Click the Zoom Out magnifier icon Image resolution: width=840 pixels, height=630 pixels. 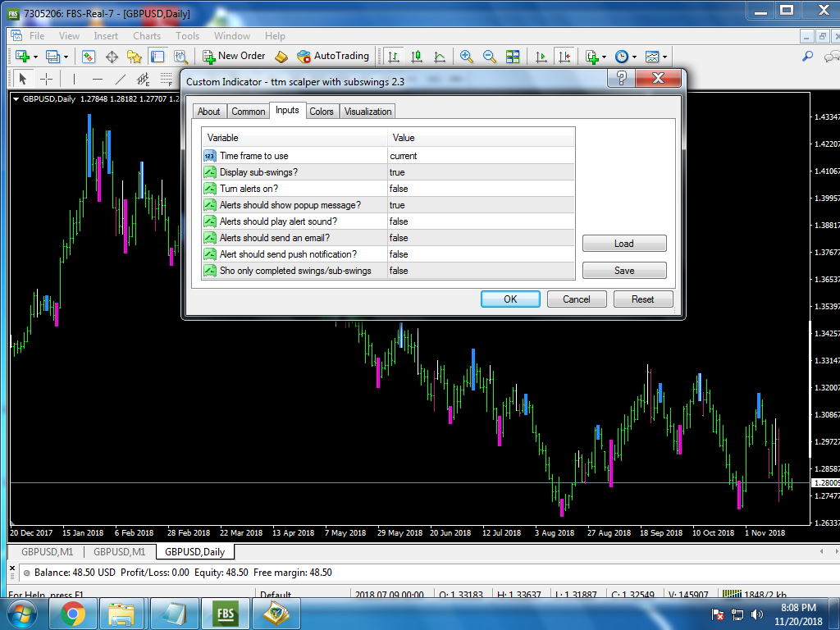point(489,57)
